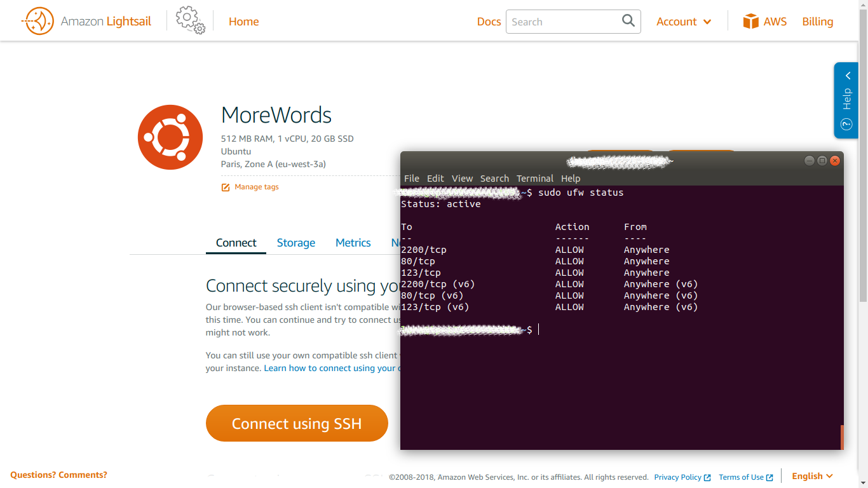
Task: Switch to the Metrics tab
Action: (353, 243)
